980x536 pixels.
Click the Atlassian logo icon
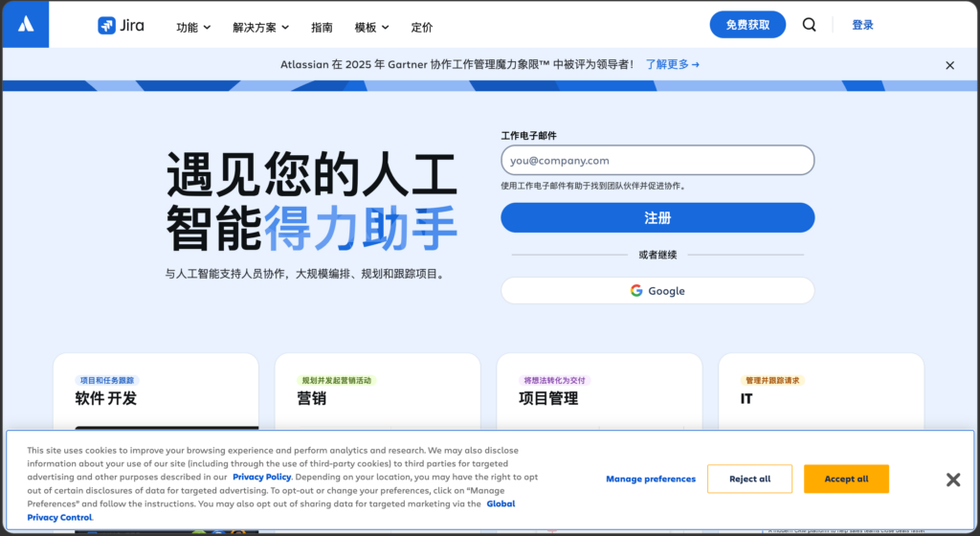point(26,24)
